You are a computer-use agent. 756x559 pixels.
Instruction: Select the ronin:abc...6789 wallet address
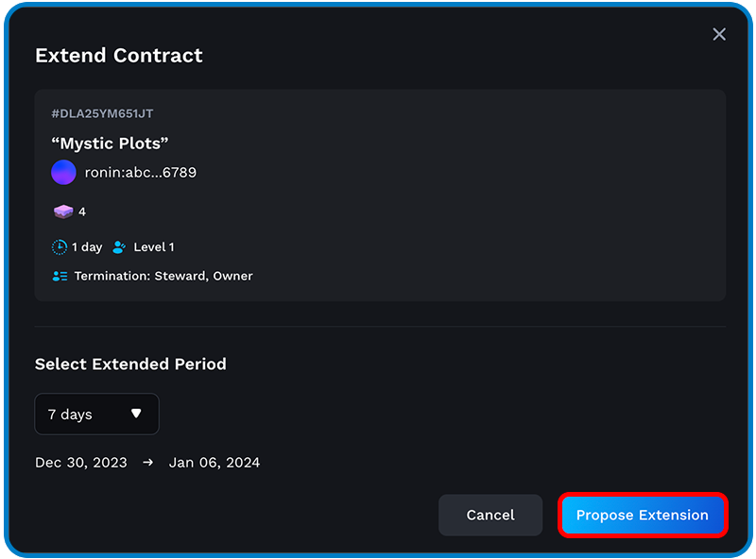pyautogui.click(x=140, y=173)
